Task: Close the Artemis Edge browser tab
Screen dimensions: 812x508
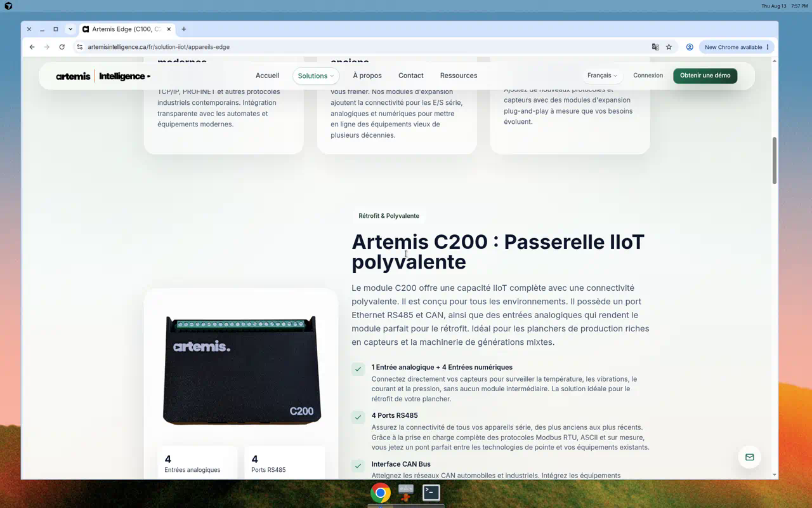Action: (169, 29)
